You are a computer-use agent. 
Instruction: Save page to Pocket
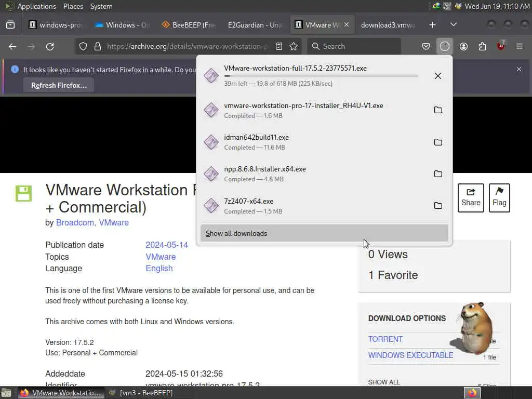(x=426, y=46)
